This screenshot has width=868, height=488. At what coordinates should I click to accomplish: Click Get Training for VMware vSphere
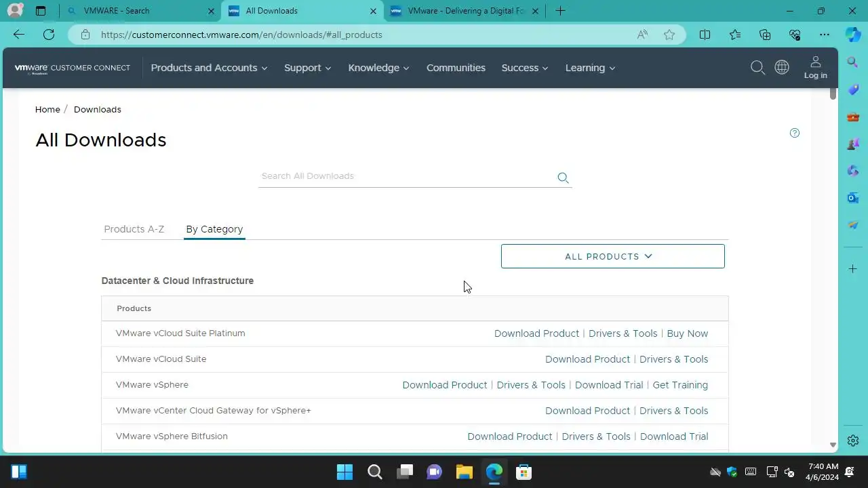(680, 385)
